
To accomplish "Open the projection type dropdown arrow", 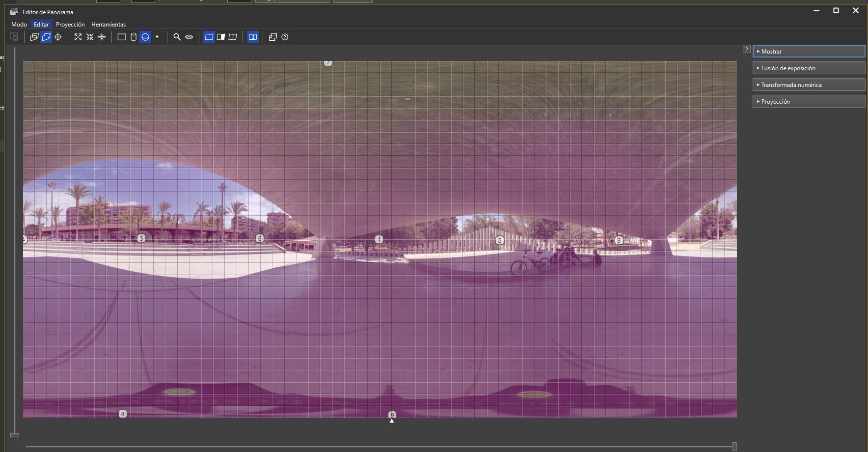I will pos(157,37).
